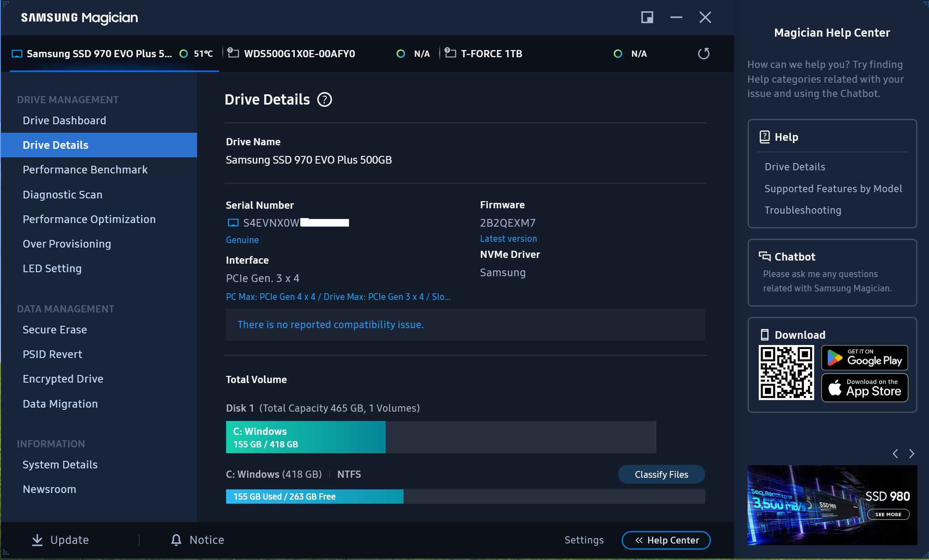This screenshot has width=929, height=560.
Task: Open PSID Revert
Action: coord(99,354)
